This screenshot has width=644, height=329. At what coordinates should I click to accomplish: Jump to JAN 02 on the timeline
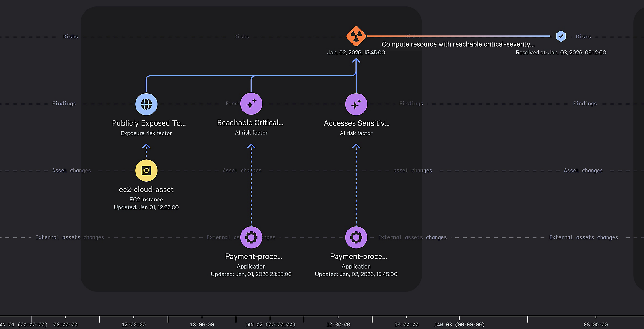tap(270, 325)
